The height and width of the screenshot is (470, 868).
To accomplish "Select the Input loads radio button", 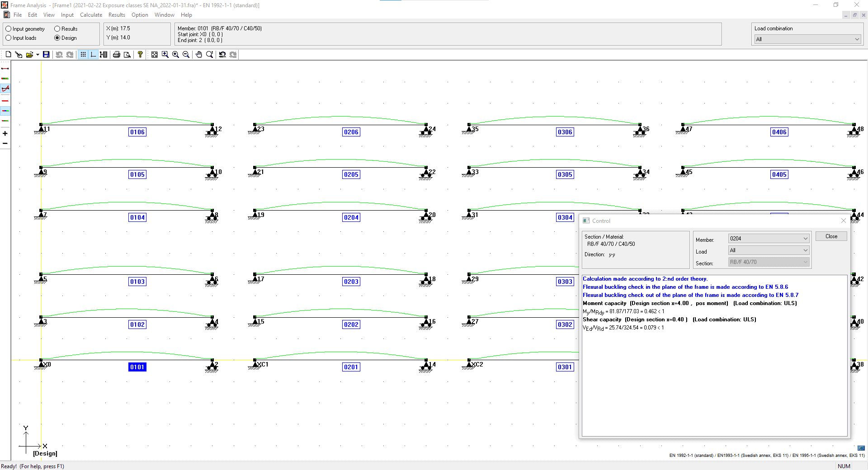I will click(x=8, y=38).
